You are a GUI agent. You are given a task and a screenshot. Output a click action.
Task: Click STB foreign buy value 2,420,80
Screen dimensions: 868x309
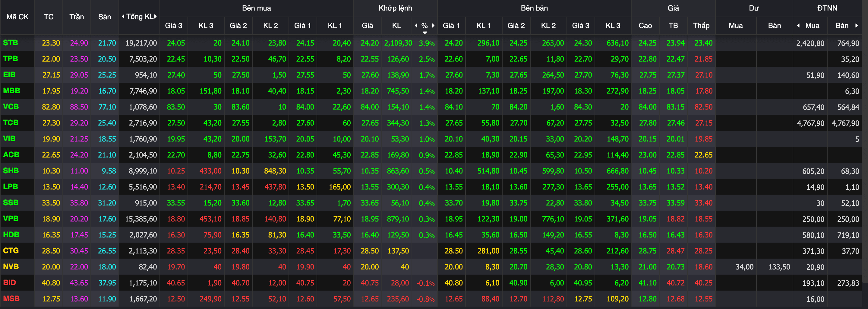[810, 43]
